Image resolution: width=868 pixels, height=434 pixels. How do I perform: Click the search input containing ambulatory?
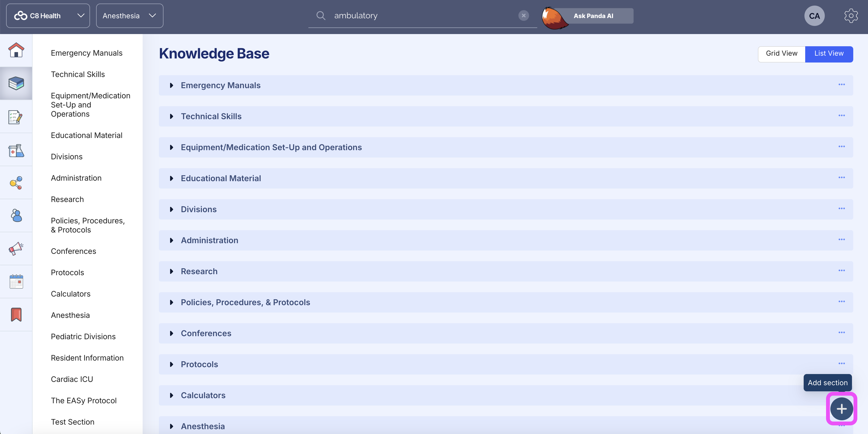click(423, 15)
